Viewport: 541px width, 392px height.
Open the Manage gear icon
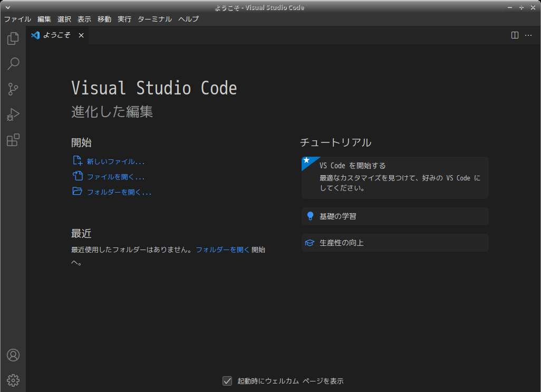(13, 380)
